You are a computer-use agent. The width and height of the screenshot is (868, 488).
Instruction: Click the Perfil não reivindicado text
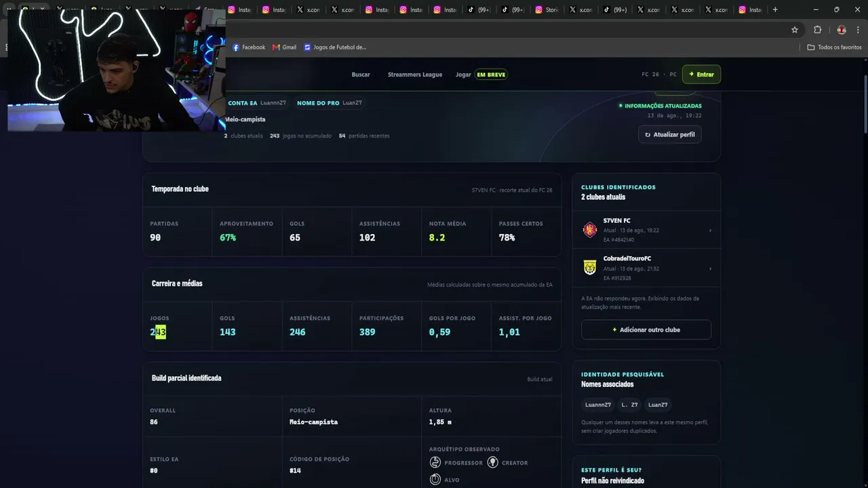[612, 481]
